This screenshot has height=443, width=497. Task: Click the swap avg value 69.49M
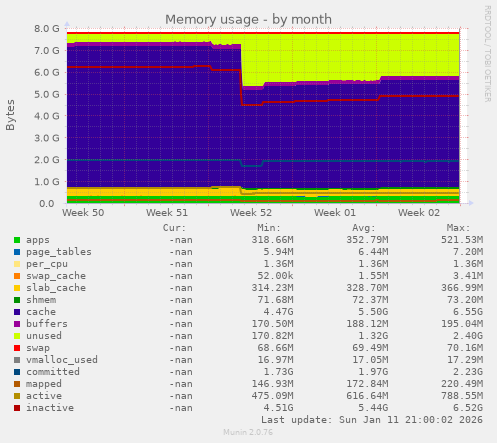[370, 348]
